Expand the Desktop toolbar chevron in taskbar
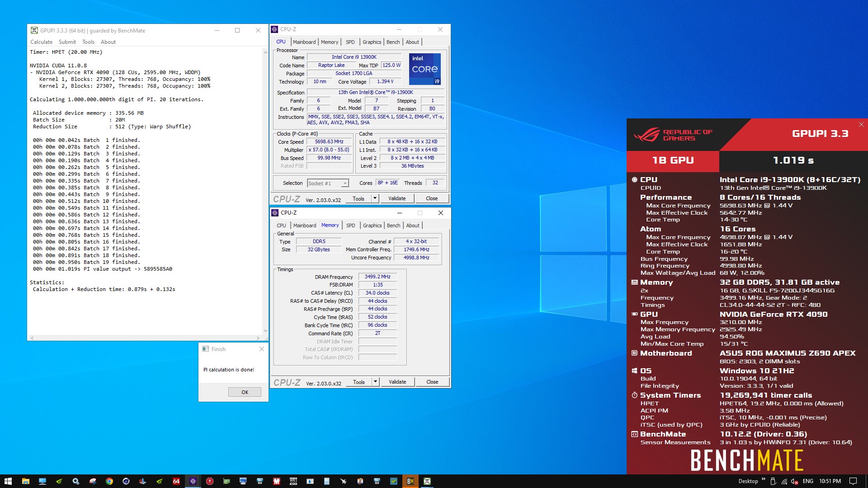This screenshot has width=868, height=488. click(x=764, y=479)
